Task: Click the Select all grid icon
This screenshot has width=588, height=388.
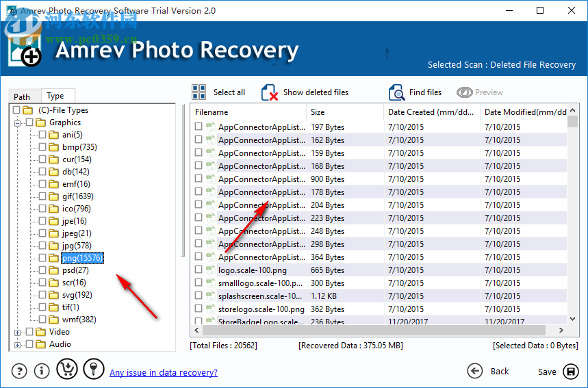Action: [x=199, y=92]
